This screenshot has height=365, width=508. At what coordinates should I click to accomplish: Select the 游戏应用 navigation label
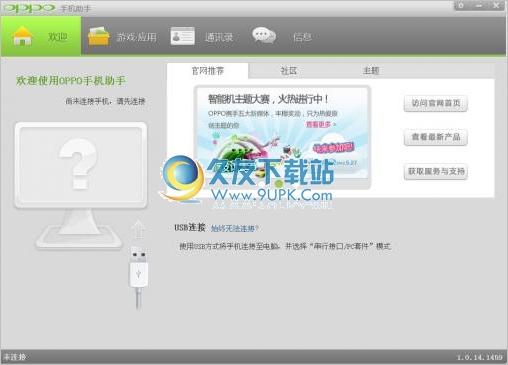click(136, 37)
